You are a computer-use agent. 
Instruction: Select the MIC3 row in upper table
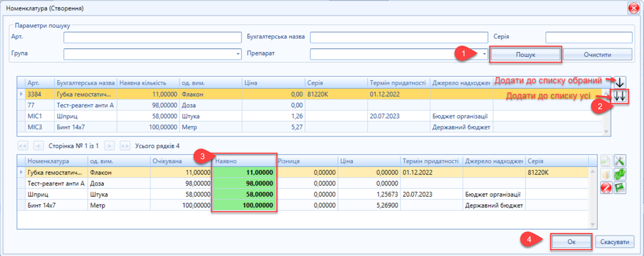click(x=310, y=127)
